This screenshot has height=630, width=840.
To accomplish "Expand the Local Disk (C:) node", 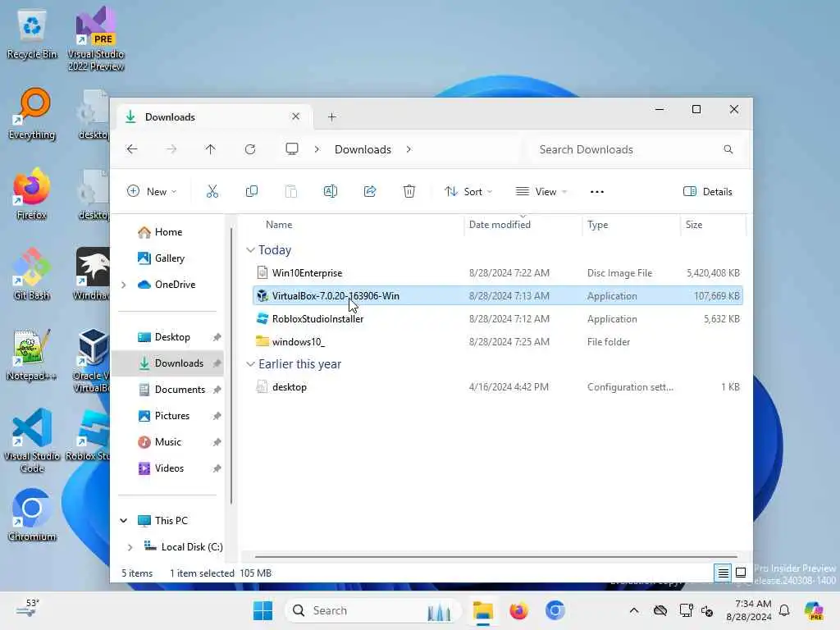I will coord(130,547).
